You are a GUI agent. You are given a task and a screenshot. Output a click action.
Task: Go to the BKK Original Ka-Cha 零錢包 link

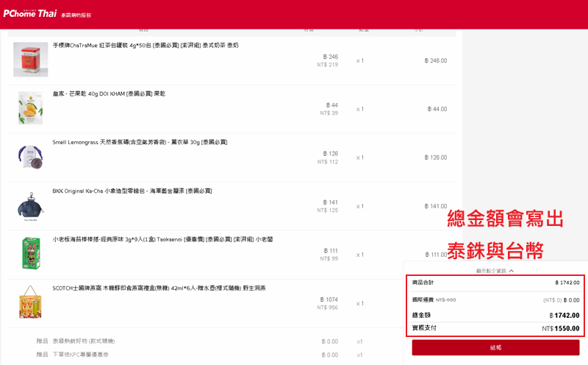[x=132, y=191]
